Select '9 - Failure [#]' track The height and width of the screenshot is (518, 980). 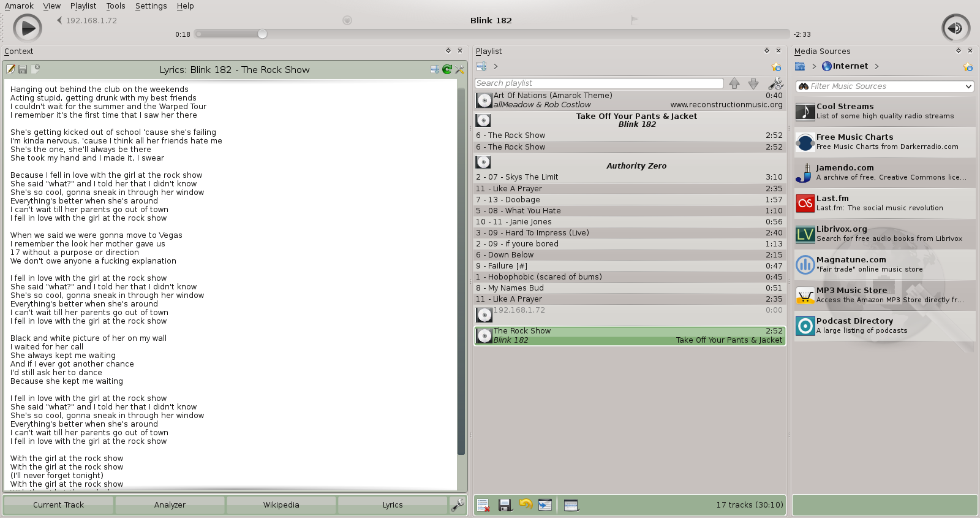click(630, 266)
